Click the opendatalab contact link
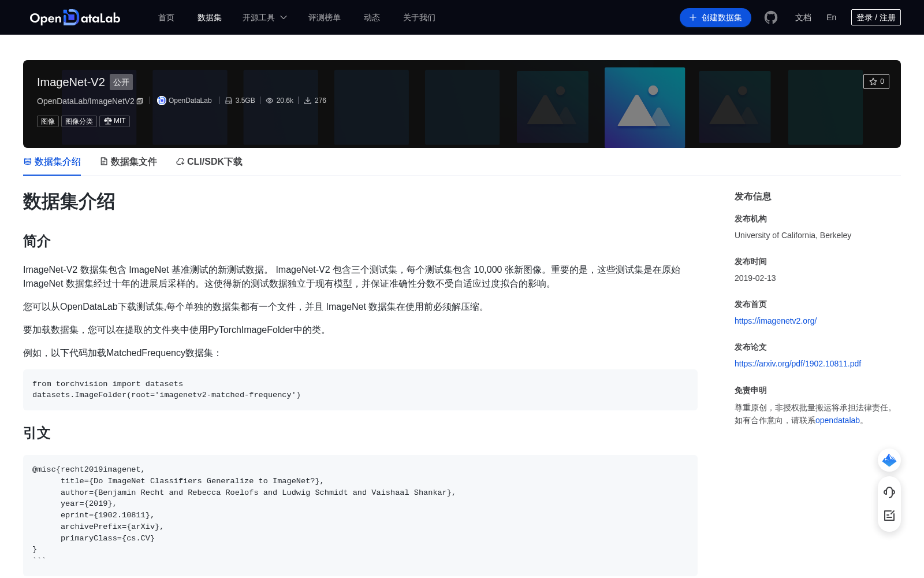Viewport: 924px width, 578px height. [837, 420]
